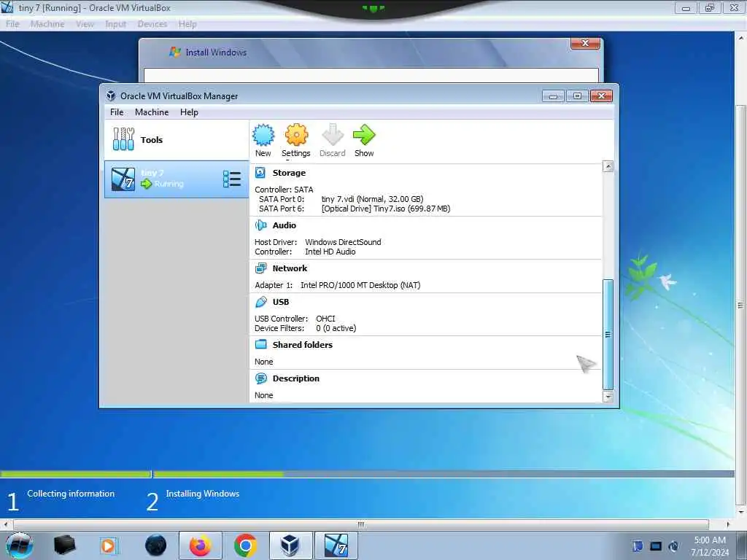Viewport: 747px width, 560px height.
Task: Click tiny 7.vdi SATA Port 0 entry
Action: (x=372, y=199)
